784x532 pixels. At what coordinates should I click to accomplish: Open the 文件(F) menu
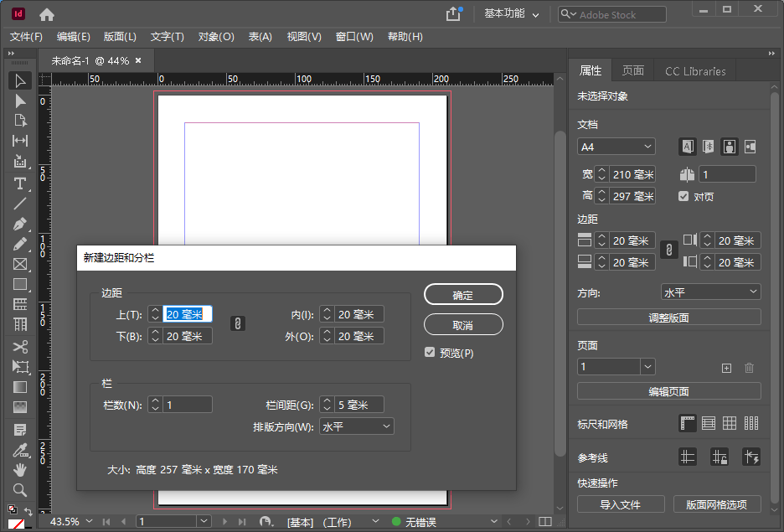(x=26, y=37)
